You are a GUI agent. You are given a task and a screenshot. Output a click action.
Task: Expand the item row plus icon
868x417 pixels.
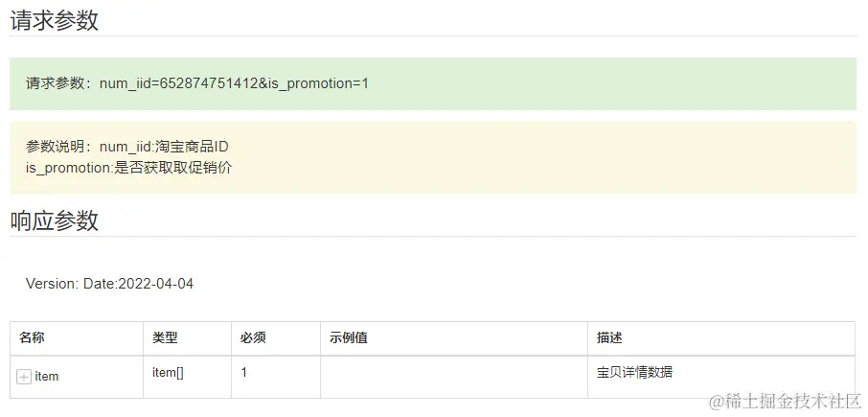point(24,377)
